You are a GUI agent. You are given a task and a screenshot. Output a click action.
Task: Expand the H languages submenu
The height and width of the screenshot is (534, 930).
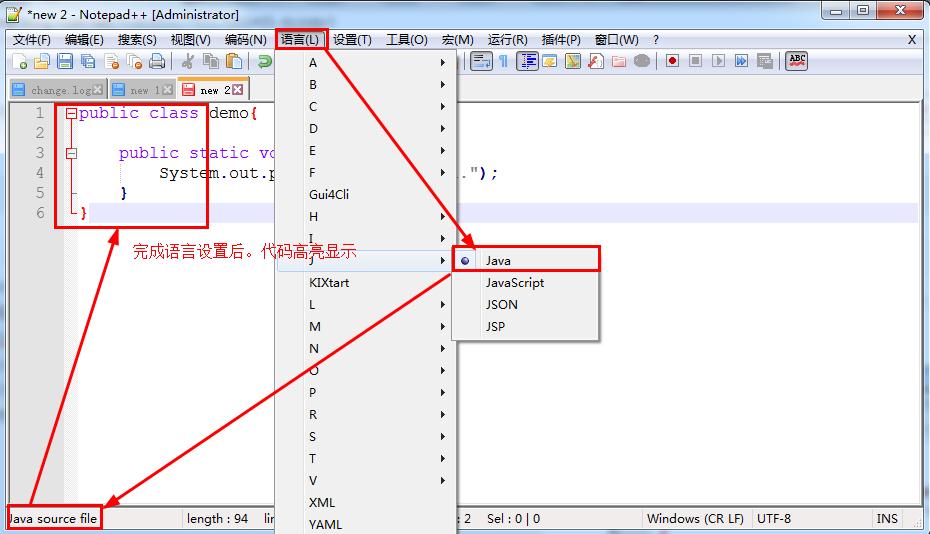[365, 217]
